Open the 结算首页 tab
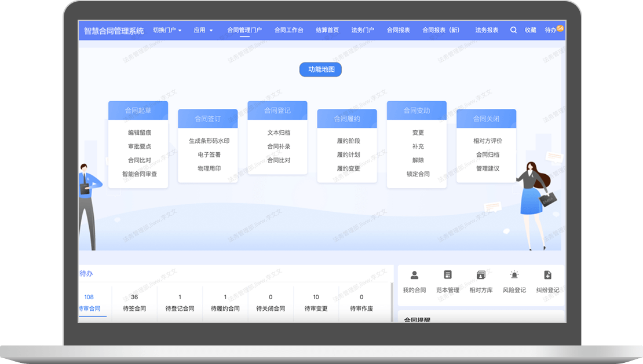 click(x=327, y=30)
